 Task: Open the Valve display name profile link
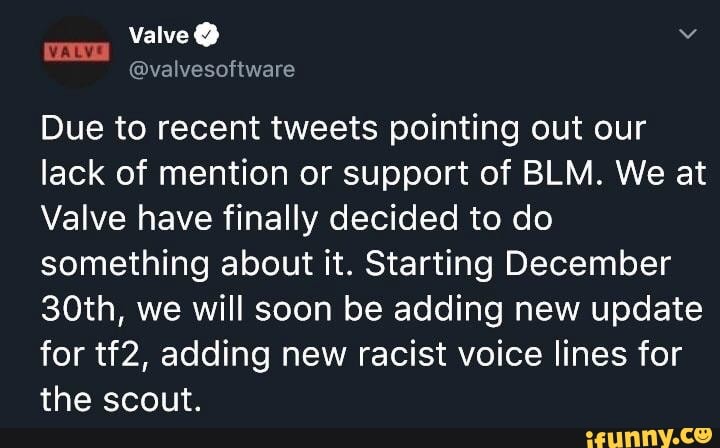click(x=159, y=35)
